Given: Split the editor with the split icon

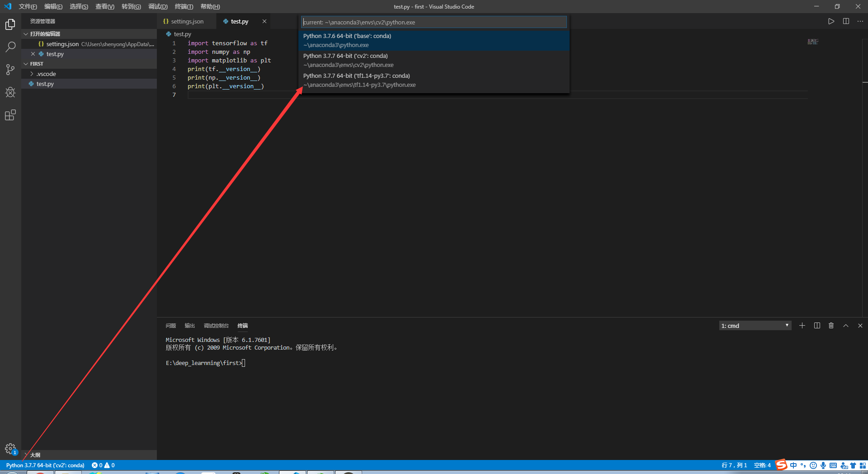Looking at the screenshot, I should coord(846,21).
